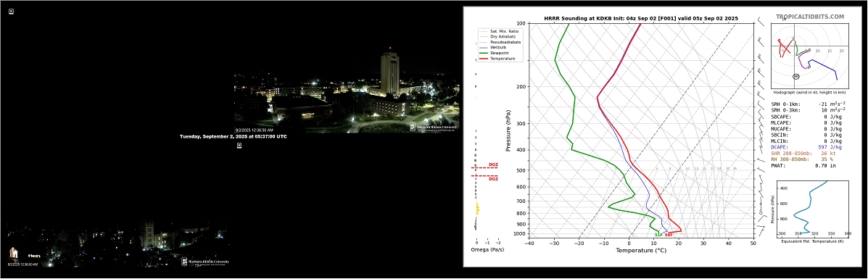
Task: Click the upper red DGZ marker label
Action: tap(493, 165)
